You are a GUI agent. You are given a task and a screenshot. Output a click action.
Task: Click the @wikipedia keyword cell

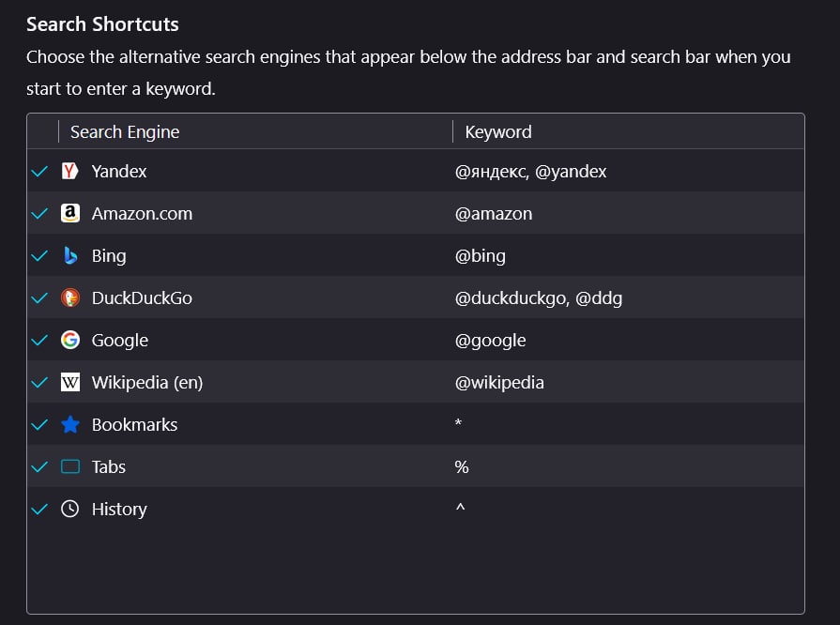tap(499, 383)
